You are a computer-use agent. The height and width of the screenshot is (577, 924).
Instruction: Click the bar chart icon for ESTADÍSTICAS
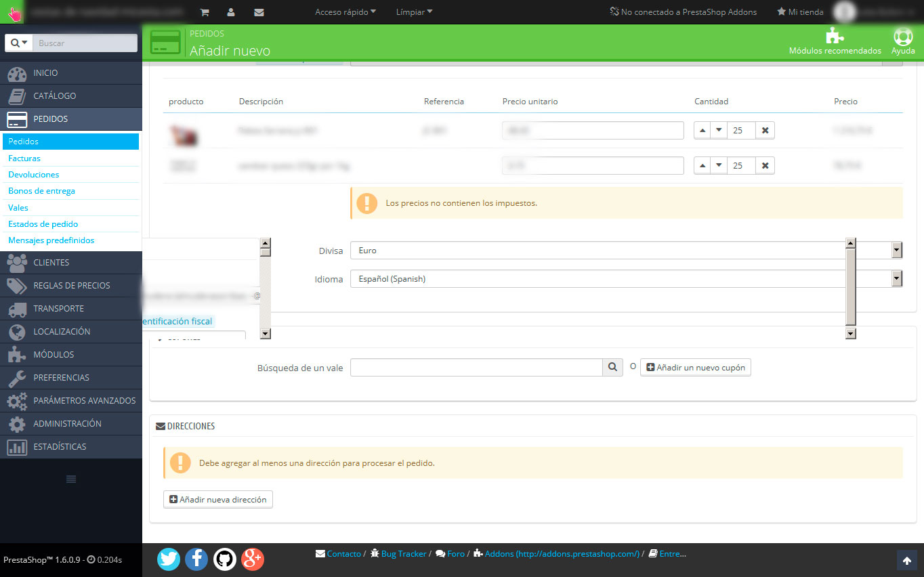point(17,447)
